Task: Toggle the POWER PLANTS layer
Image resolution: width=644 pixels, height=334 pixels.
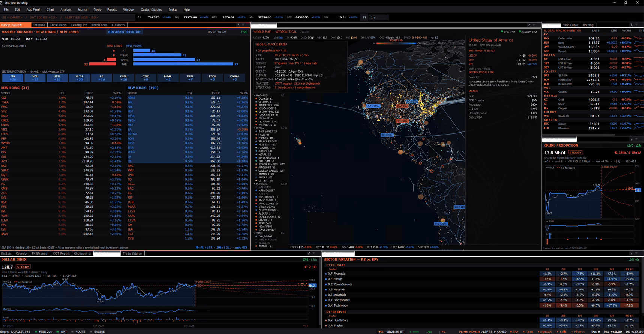Action: pos(270,164)
